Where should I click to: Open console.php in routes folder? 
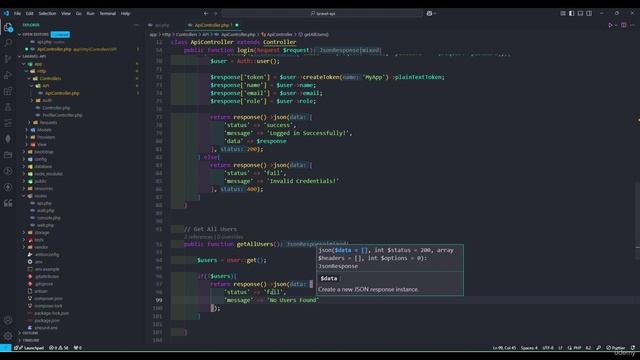pyautogui.click(x=48, y=218)
